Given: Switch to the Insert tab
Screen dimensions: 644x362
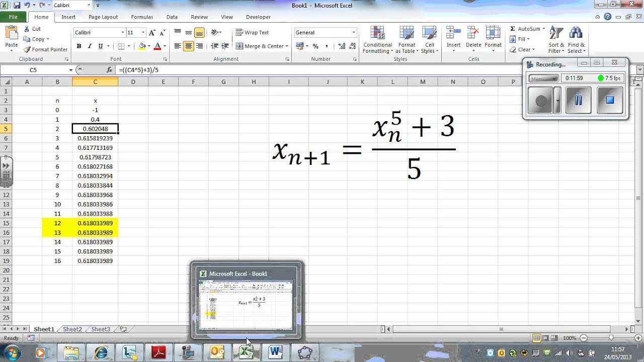Looking at the screenshot, I should click(68, 17).
